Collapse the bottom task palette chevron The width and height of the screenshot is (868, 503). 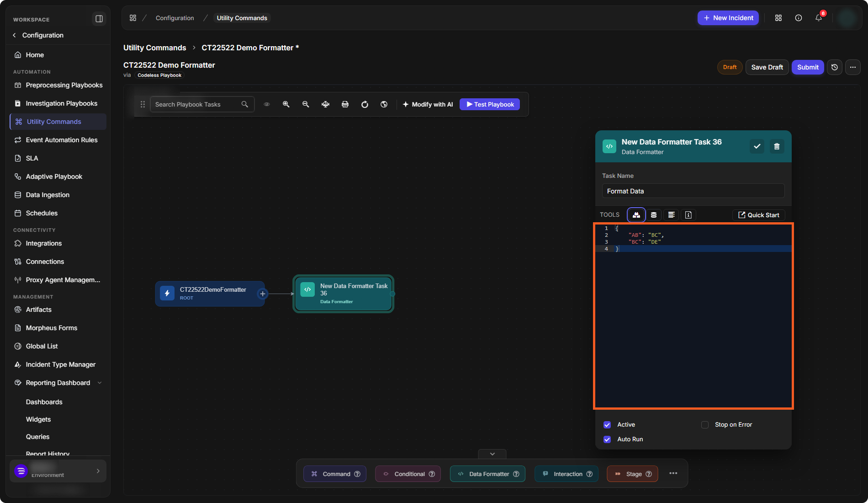click(492, 454)
